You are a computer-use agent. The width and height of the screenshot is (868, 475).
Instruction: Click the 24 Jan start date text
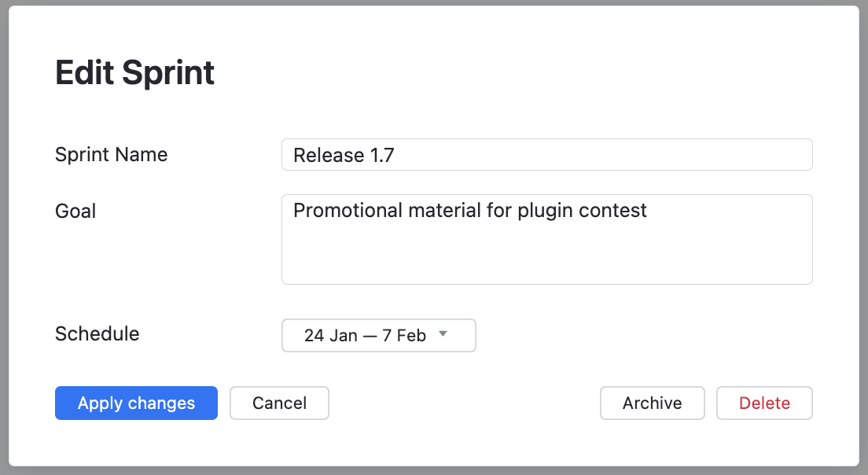[330, 335]
